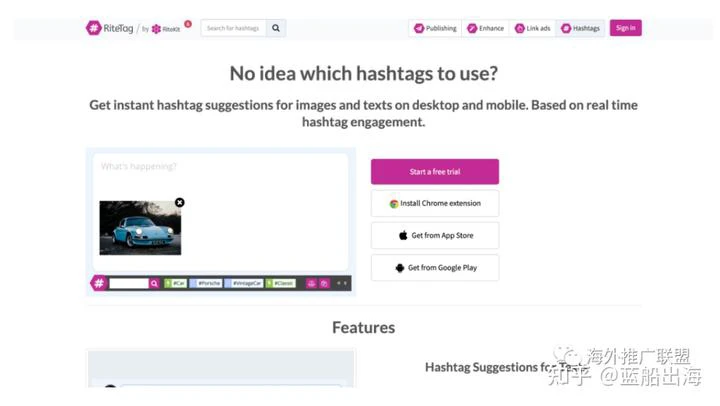Screen dimensions: 720x406
Task: Open the Enhance menu item
Action: 485,28
